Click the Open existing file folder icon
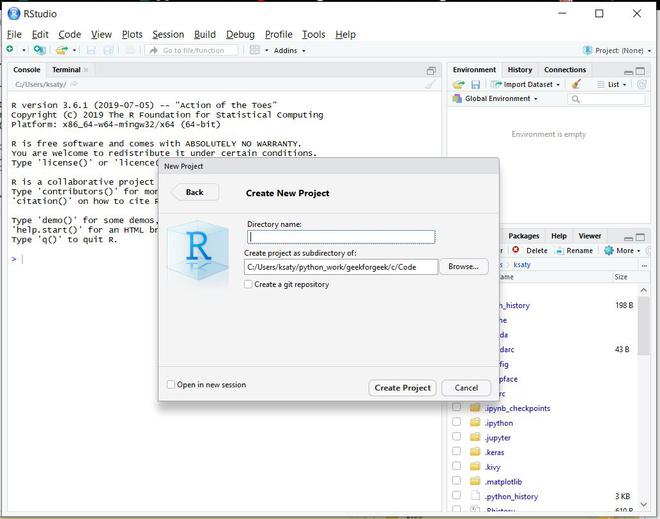The image size is (660, 519). coord(62,50)
